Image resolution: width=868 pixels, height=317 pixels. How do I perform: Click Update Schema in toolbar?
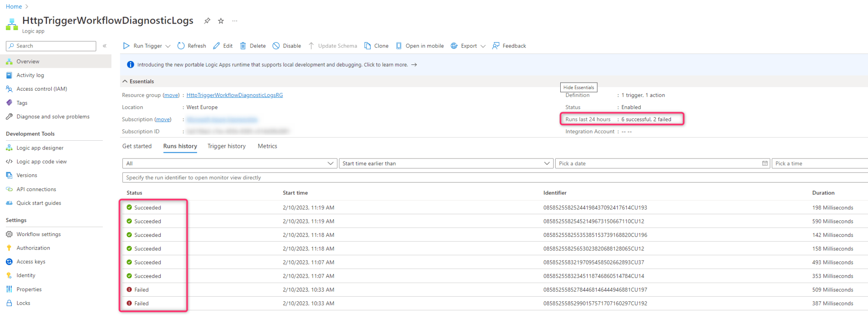tap(333, 46)
